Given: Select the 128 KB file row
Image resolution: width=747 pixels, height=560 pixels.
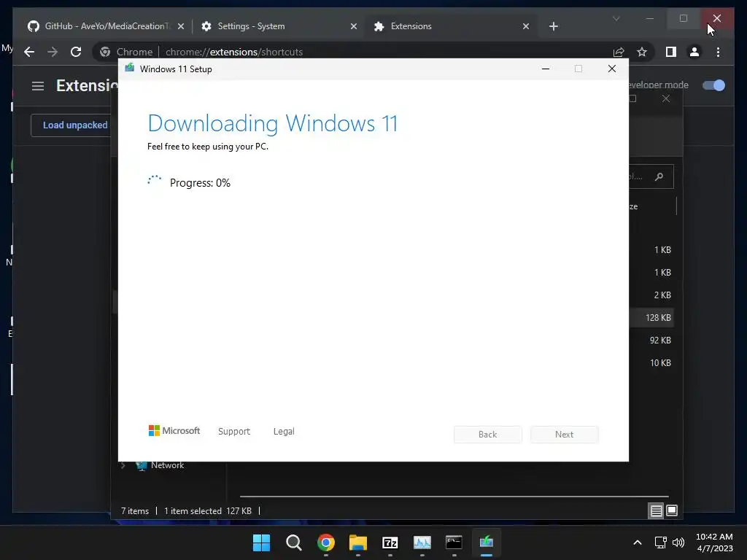Looking at the screenshot, I should coord(651,318).
